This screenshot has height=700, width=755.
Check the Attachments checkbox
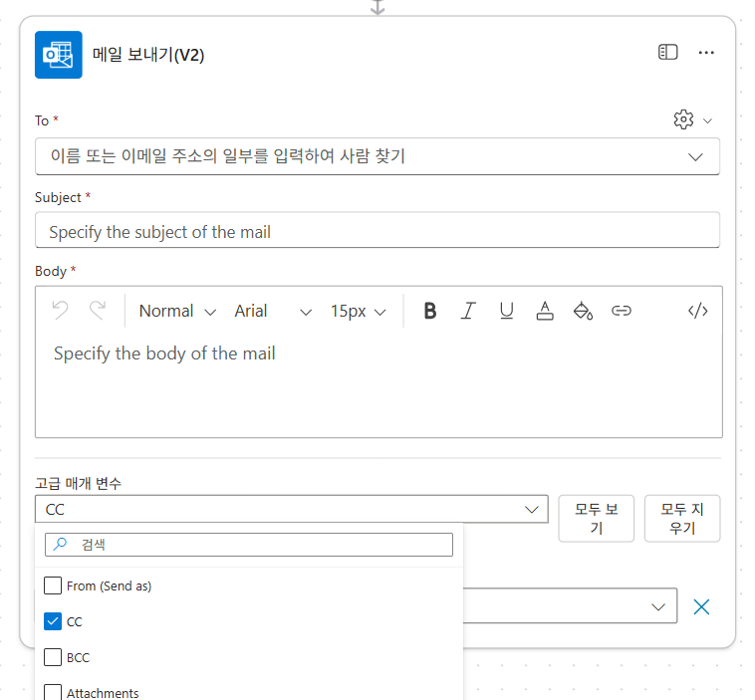tap(53, 692)
